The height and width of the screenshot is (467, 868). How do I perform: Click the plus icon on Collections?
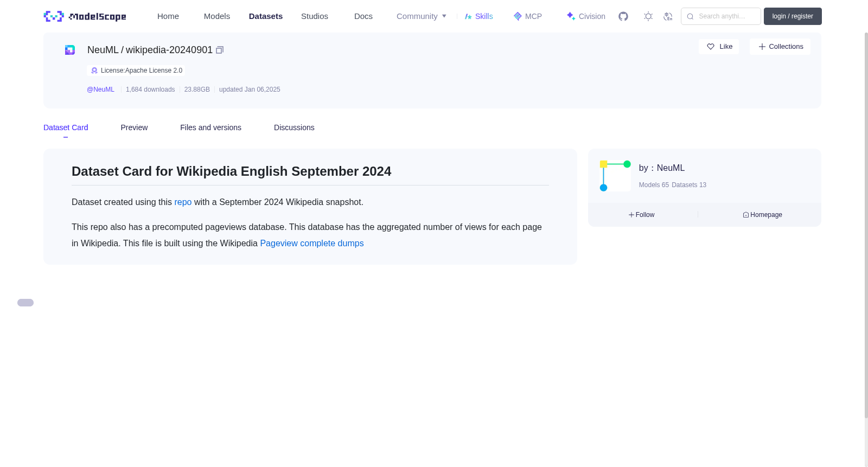(762, 47)
